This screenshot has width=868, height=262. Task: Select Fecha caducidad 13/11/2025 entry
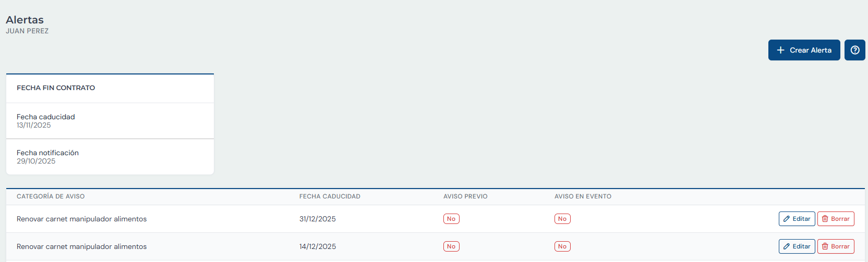[110, 121]
